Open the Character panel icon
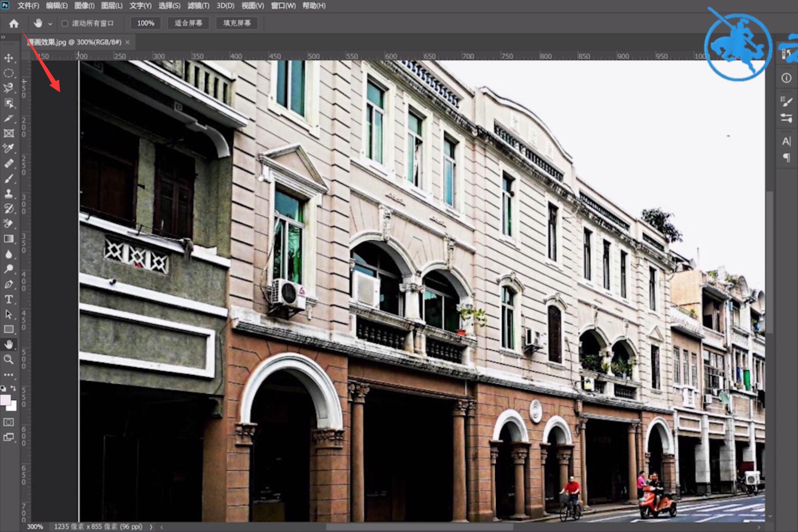The image size is (798, 532). 786,141
